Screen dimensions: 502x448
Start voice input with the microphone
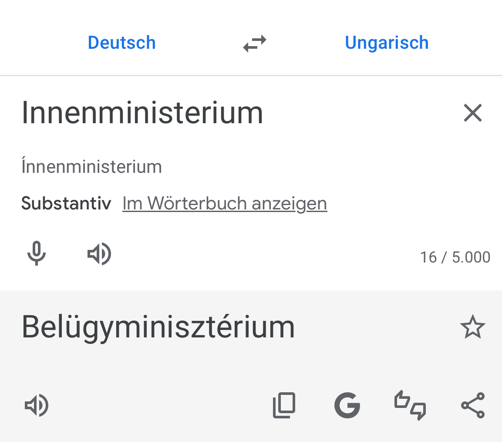(37, 253)
